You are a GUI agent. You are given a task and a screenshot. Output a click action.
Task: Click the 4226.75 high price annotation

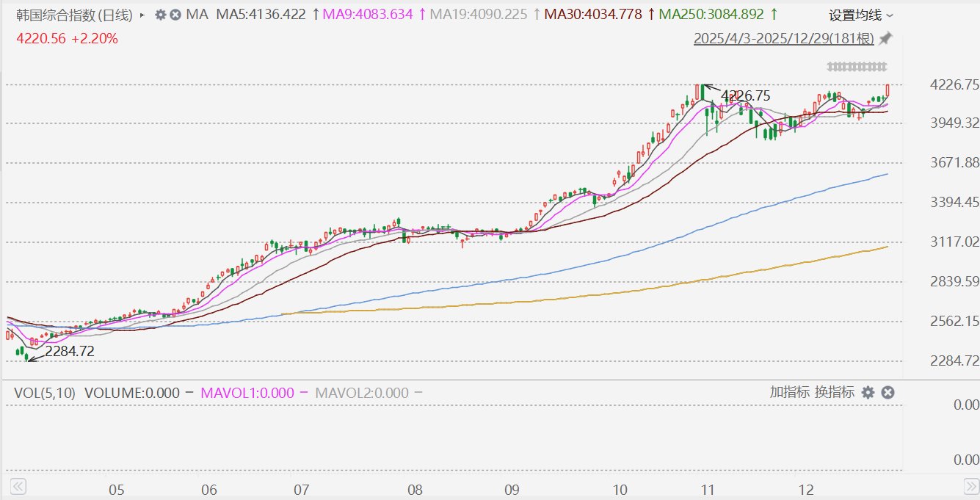coord(745,95)
